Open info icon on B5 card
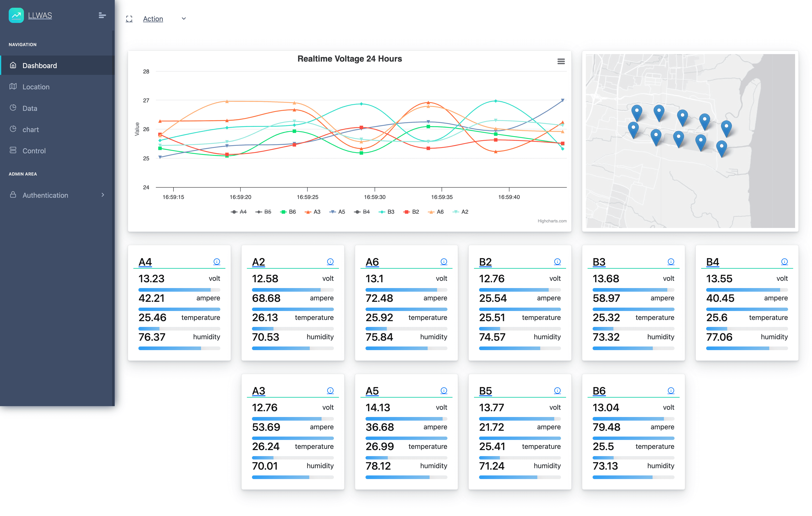This screenshot has width=812, height=516. coord(557,391)
